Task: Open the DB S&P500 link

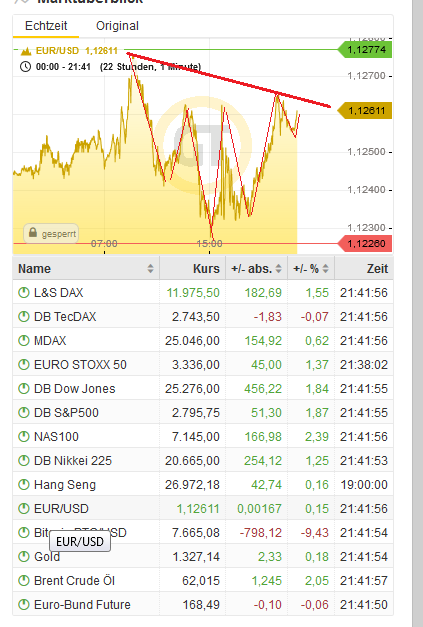Action: [66, 413]
